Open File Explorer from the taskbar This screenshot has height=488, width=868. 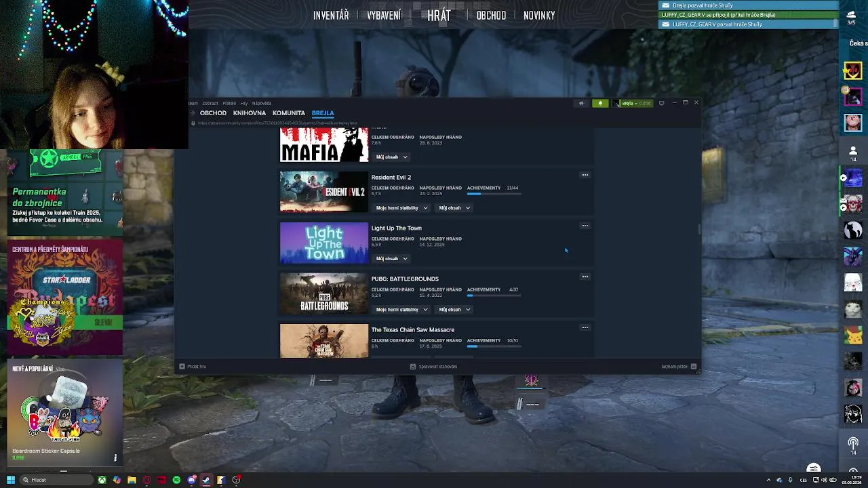pos(132,480)
